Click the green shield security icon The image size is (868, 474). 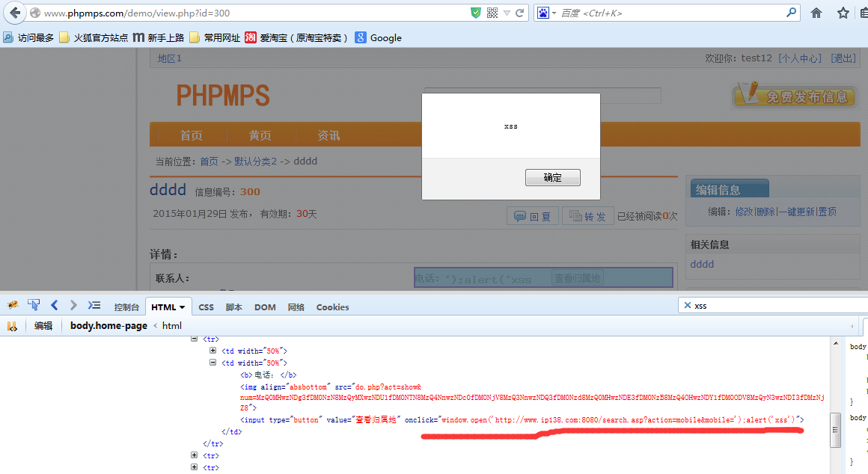pos(475,13)
